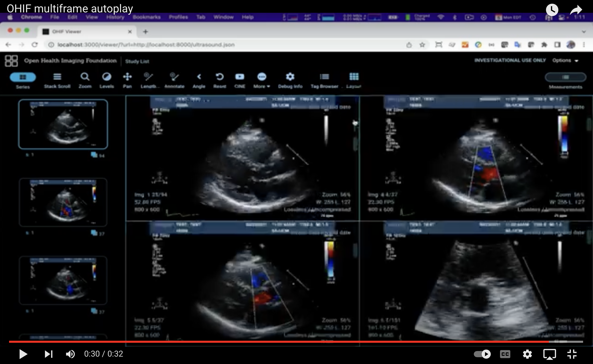
Task: Select the second color Doppler thumbnail
Action: pos(63,280)
